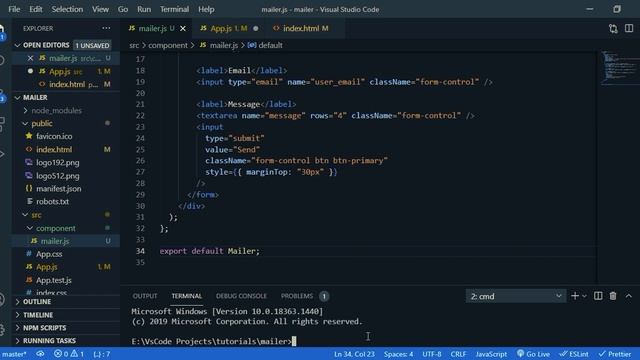Open the Go menu
The image size is (640, 360).
pos(122,9)
